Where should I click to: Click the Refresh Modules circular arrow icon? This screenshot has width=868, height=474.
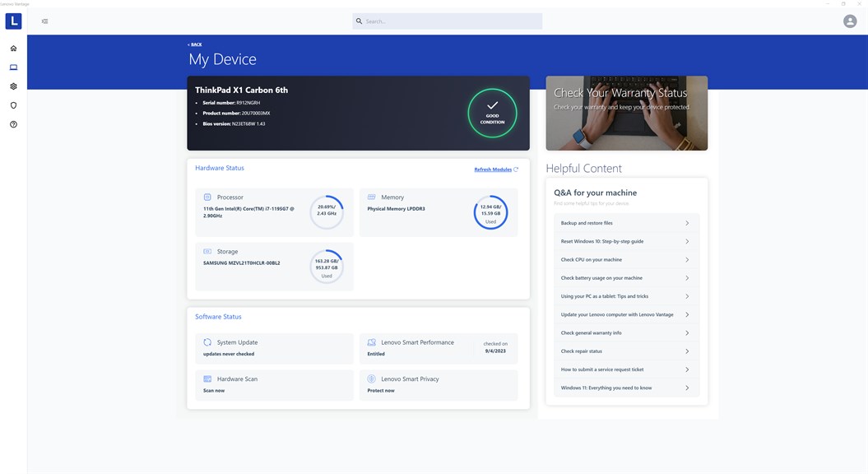pyautogui.click(x=516, y=170)
